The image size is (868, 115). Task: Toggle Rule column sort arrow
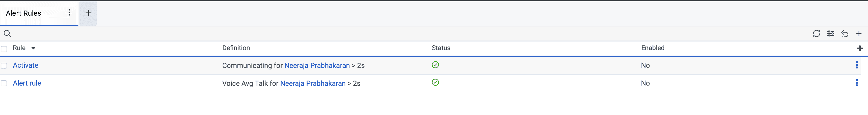click(33, 48)
